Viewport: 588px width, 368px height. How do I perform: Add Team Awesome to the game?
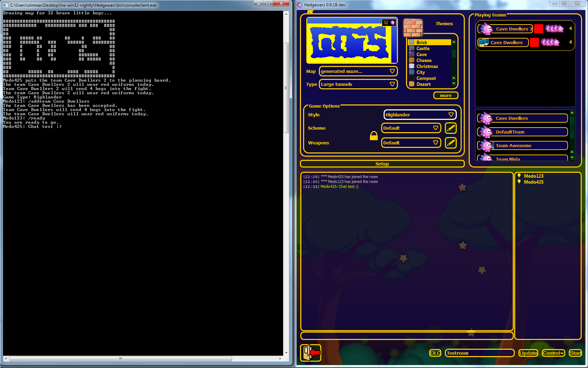[523, 145]
